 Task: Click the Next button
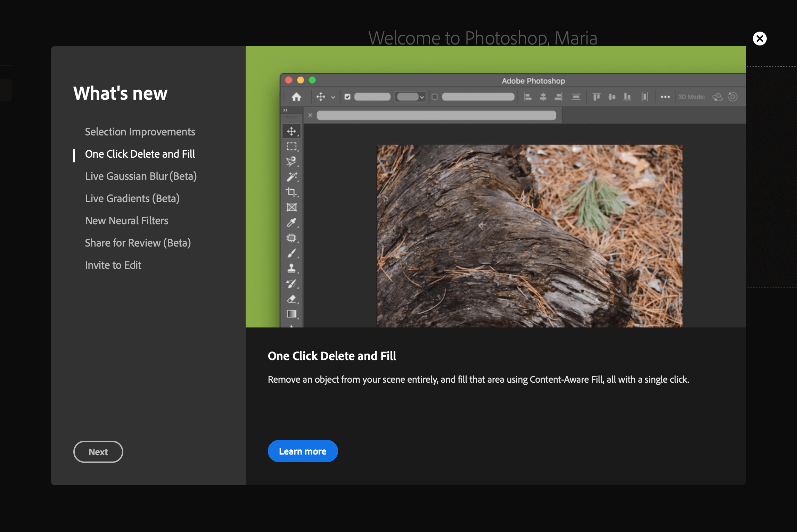98,452
